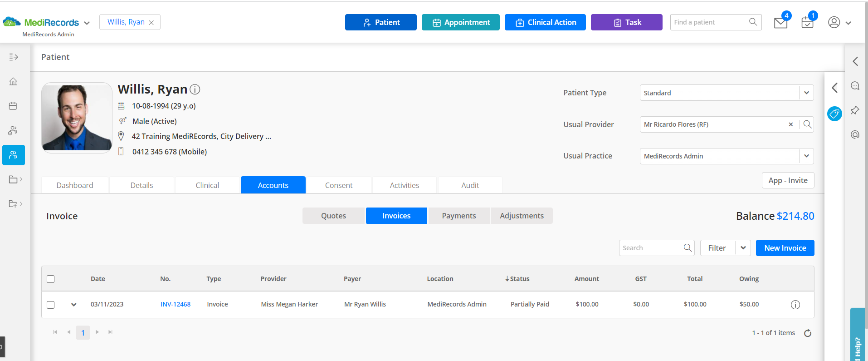868x361 pixels.
Task: View info icon for invoice INV-12468
Action: coord(795,305)
